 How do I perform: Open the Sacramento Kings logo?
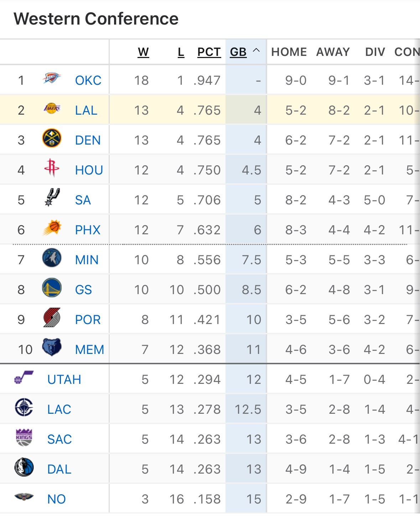[x=24, y=438]
